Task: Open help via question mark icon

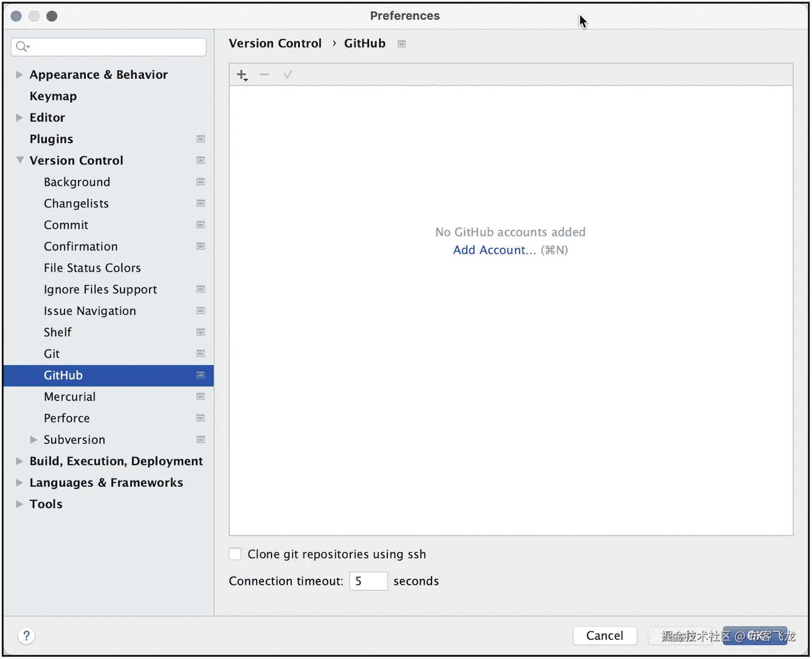Action: pos(26,636)
